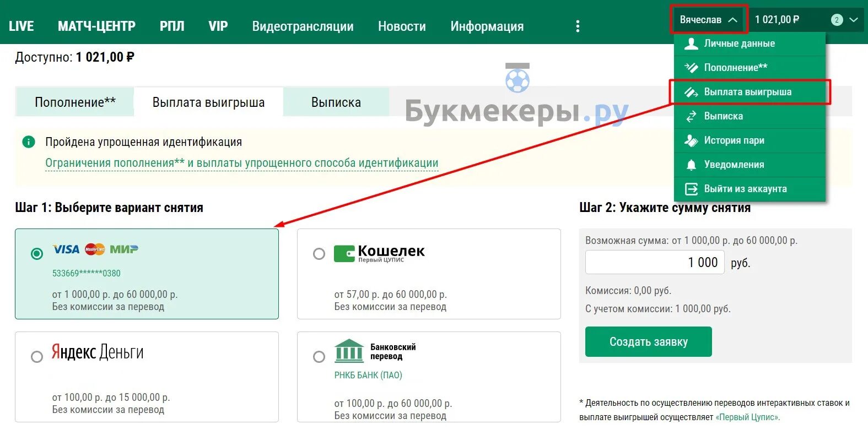Click С учетом комиссии: 1 000,00 руб.
Screen dimensions: 868x435
tap(658, 309)
